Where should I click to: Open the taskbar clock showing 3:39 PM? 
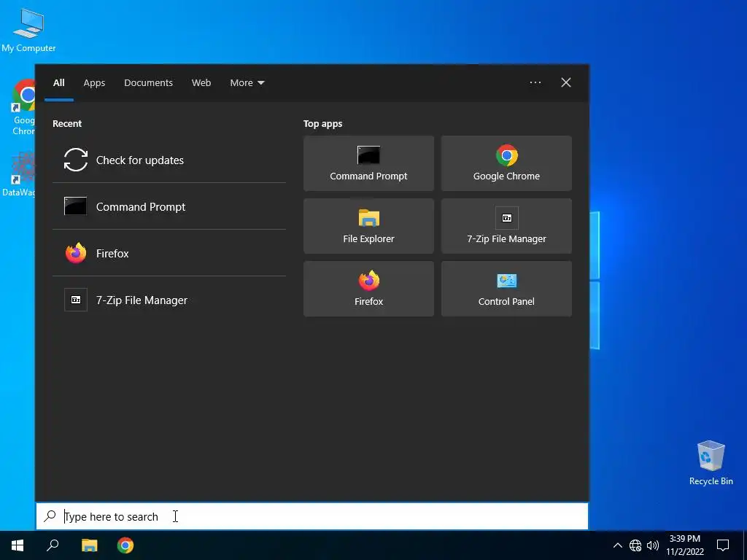(x=685, y=545)
